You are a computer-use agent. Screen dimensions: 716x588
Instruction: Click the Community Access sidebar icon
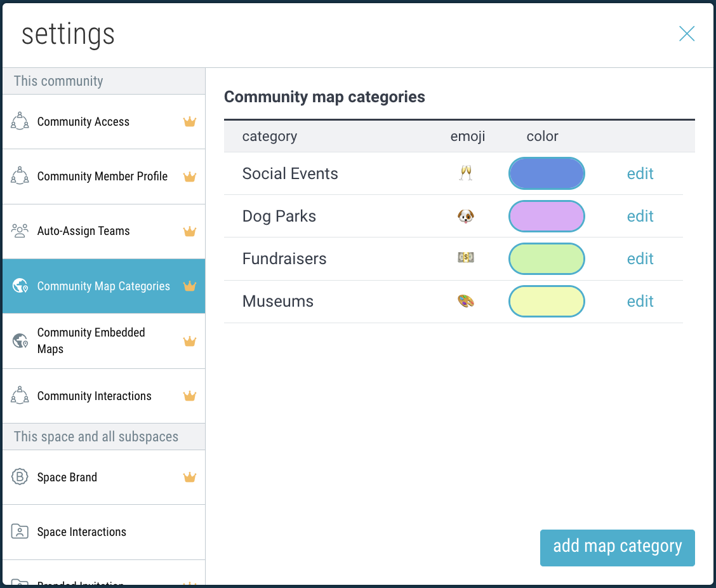(x=20, y=121)
